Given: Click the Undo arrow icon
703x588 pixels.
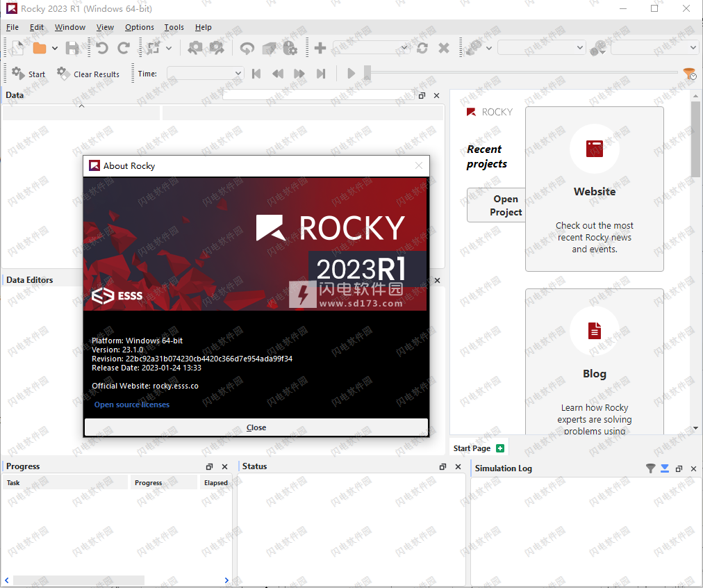Looking at the screenshot, I should pos(102,47).
